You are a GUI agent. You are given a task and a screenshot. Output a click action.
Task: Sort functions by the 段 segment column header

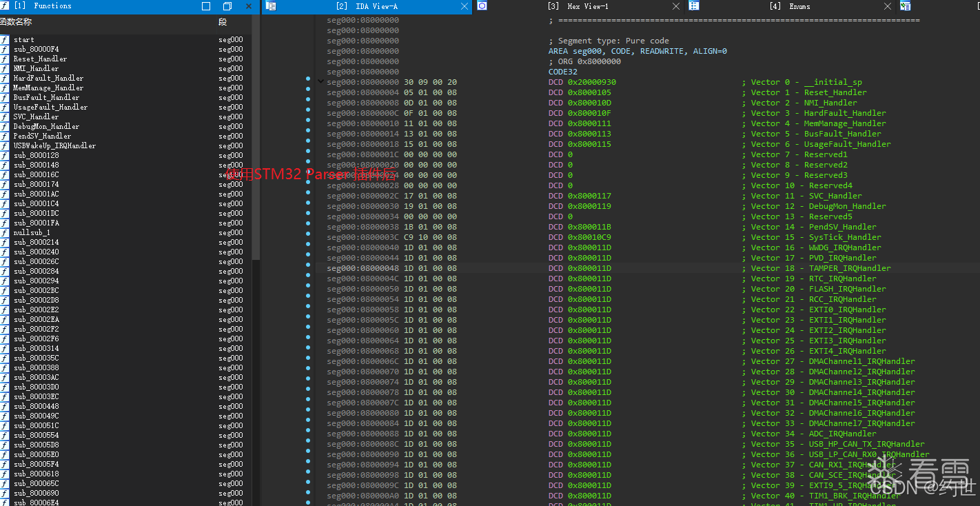pyautogui.click(x=223, y=22)
